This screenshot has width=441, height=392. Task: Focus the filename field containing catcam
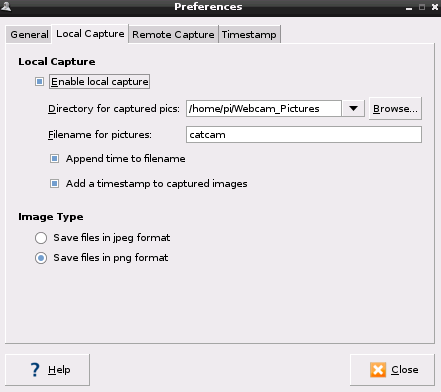coord(304,135)
